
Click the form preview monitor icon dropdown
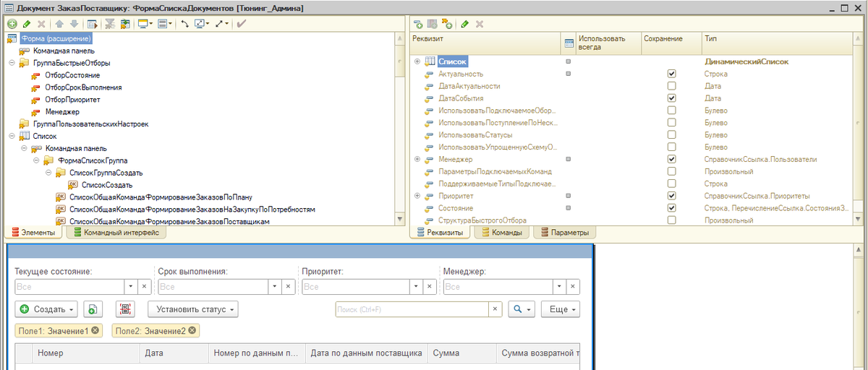click(145, 24)
